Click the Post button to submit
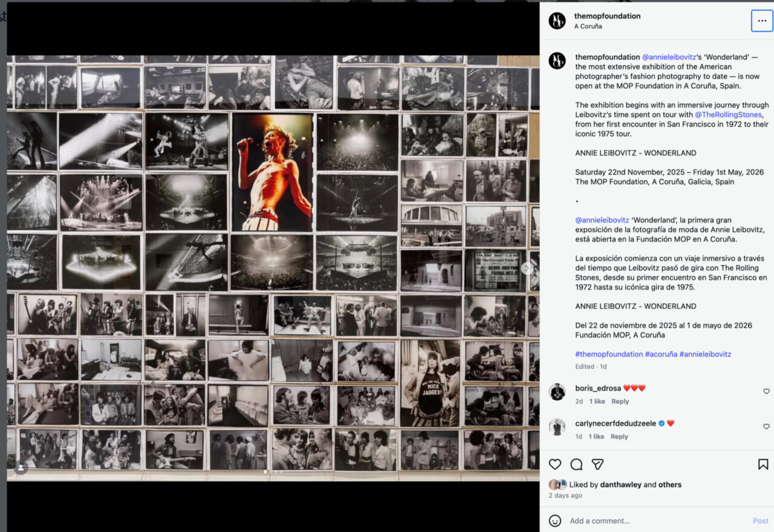Screen dimensions: 774x532 click(x=760, y=521)
